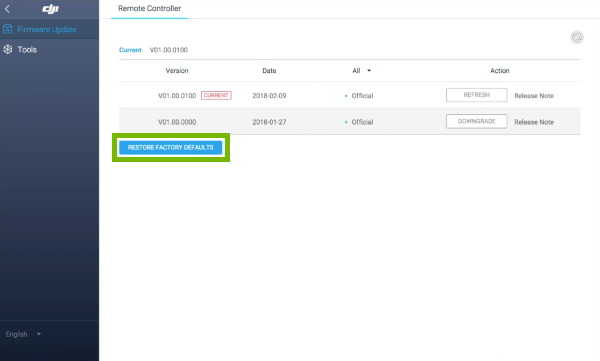Open Release Note for V01.00.0100
Image resolution: width=600 pixels, height=361 pixels.
coord(534,96)
